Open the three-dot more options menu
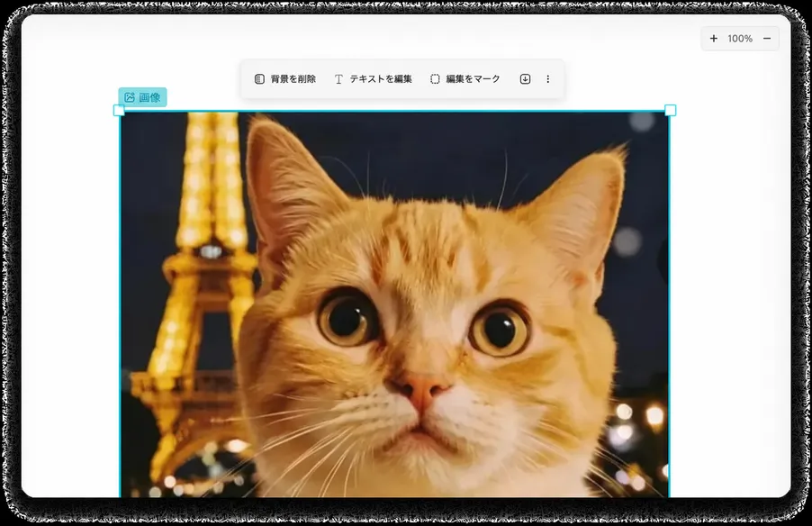This screenshot has width=812, height=526. pyautogui.click(x=548, y=78)
